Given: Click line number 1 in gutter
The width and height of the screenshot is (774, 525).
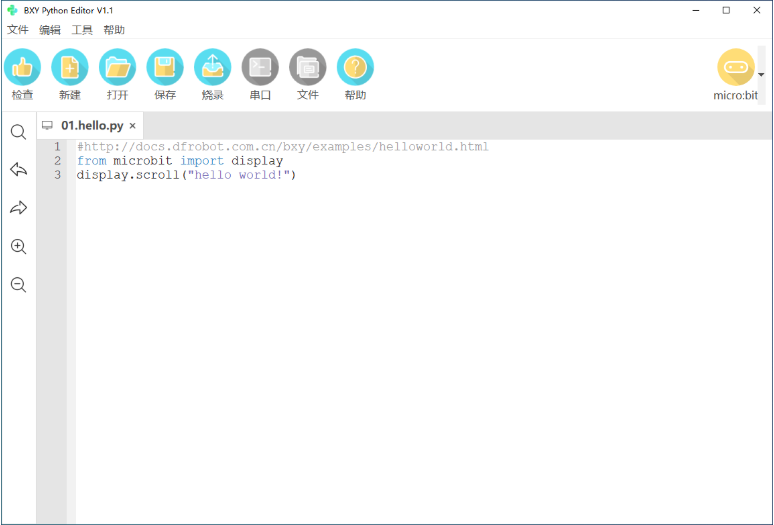Looking at the screenshot, I should point(58,147).
